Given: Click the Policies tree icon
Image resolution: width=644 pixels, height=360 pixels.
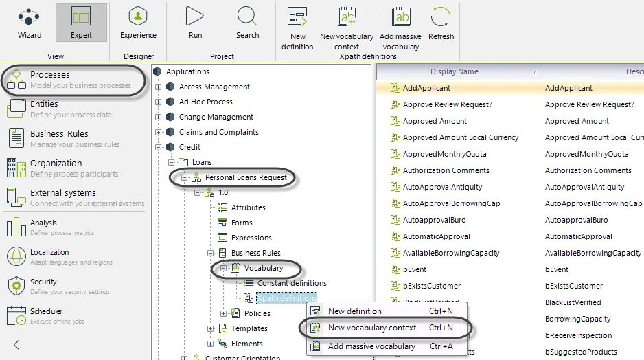Looking at the screenshot, I should point(235,313).
